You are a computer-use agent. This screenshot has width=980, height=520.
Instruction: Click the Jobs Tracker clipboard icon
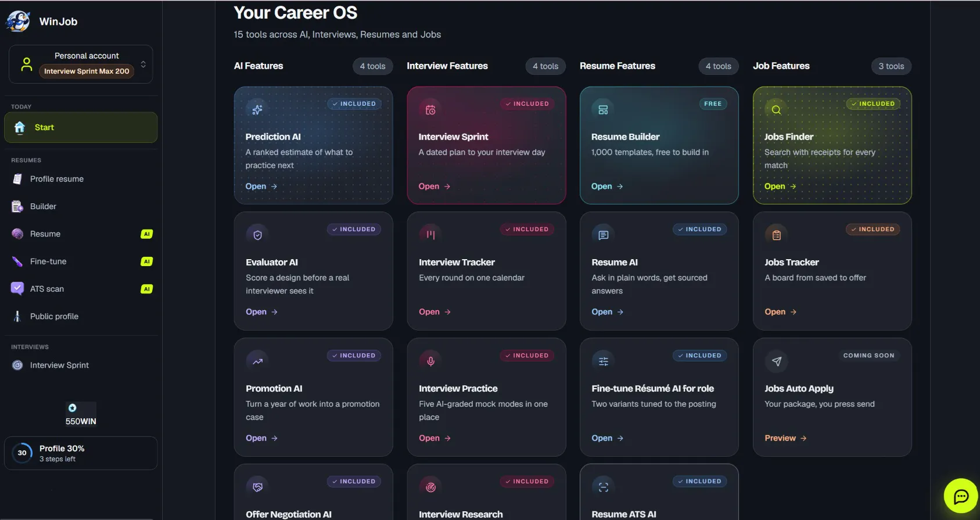(x=776, y=235)
